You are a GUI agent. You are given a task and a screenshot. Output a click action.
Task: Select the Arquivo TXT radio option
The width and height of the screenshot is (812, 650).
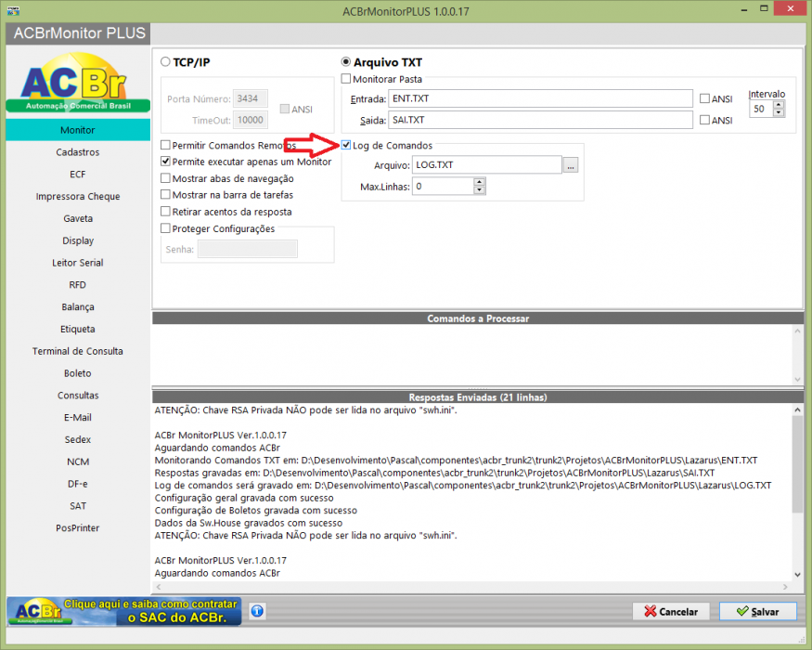coord(346,61)
